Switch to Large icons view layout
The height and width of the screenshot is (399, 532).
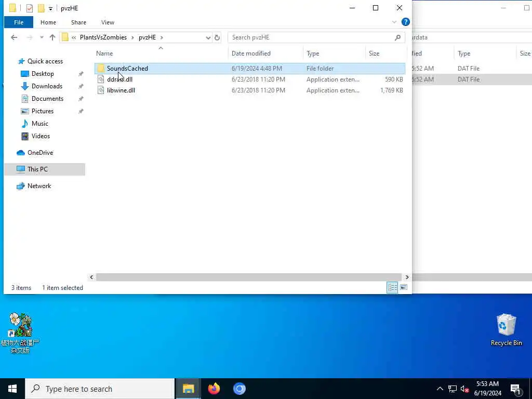[403, 288]
